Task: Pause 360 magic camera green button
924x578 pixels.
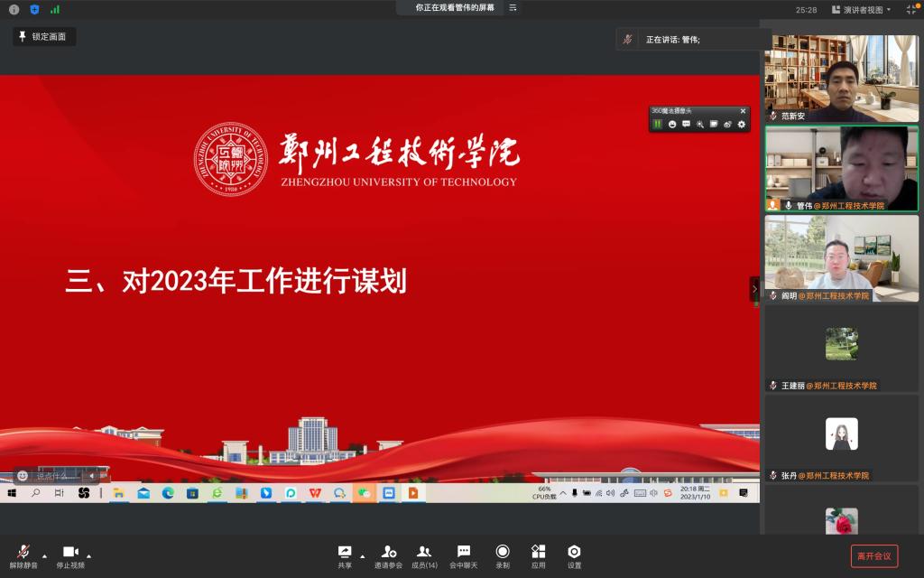Action: tap(657, 124)
